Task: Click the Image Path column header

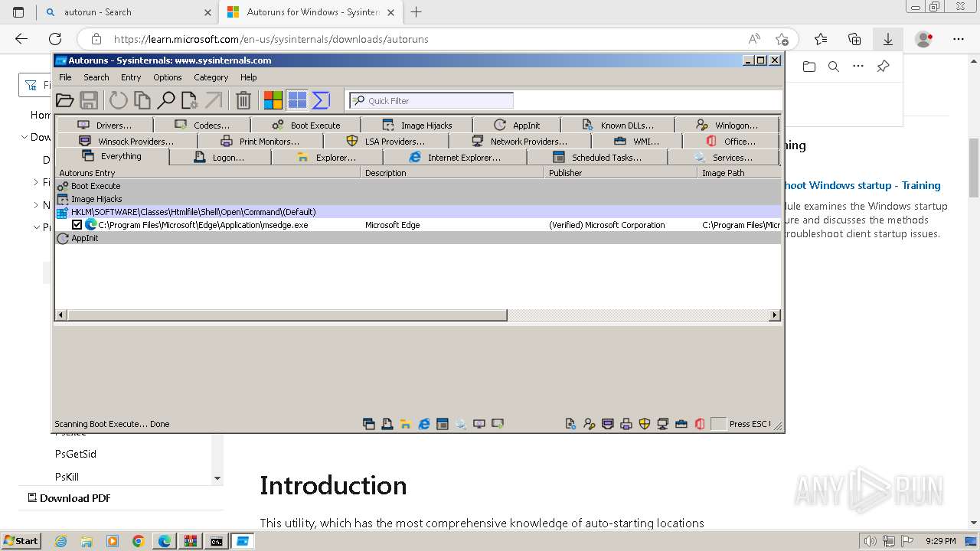Action: [739, 173]
